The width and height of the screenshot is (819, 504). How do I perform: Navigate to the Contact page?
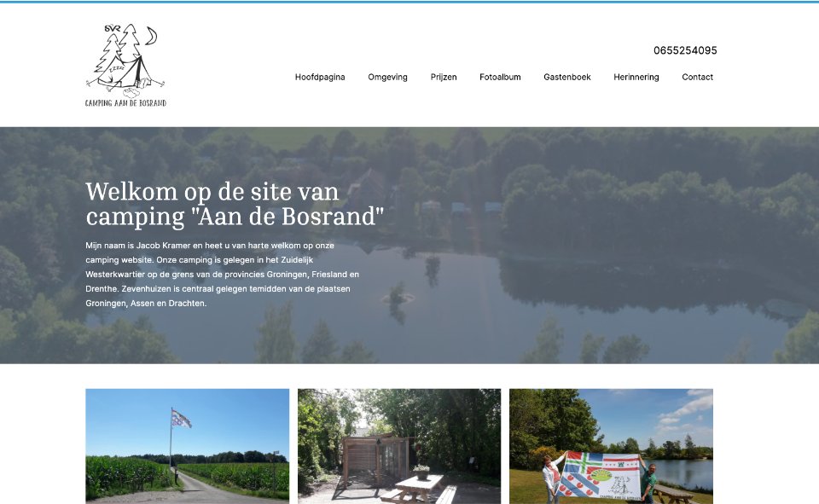coord(697,77)
